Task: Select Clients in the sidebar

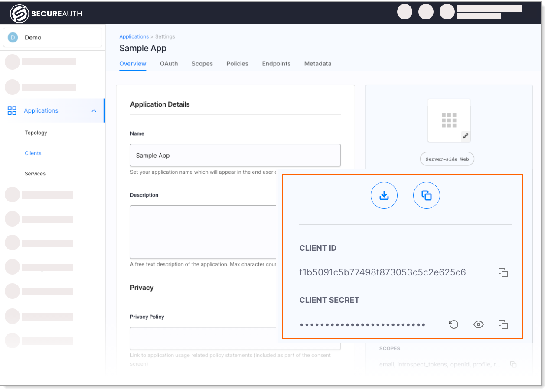Action: point(33,153)
